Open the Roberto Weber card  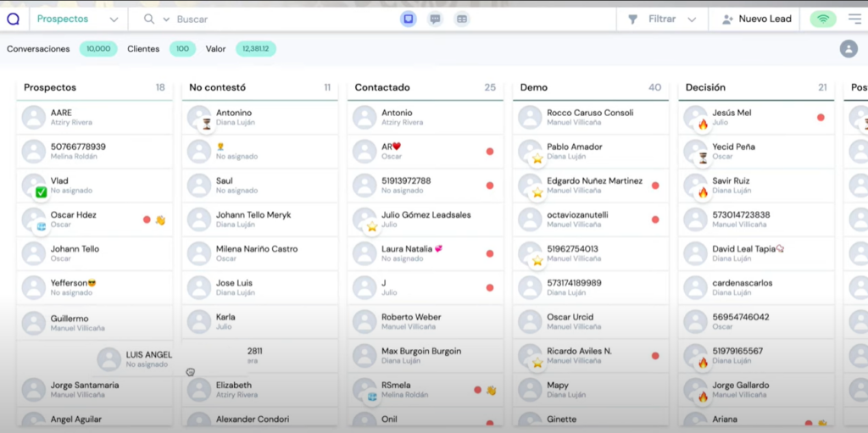tap(426, 322)
